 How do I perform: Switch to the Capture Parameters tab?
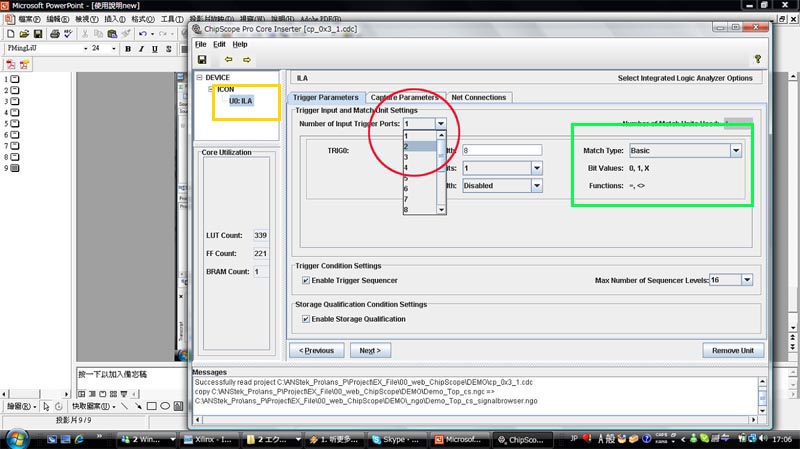point(405,97)
